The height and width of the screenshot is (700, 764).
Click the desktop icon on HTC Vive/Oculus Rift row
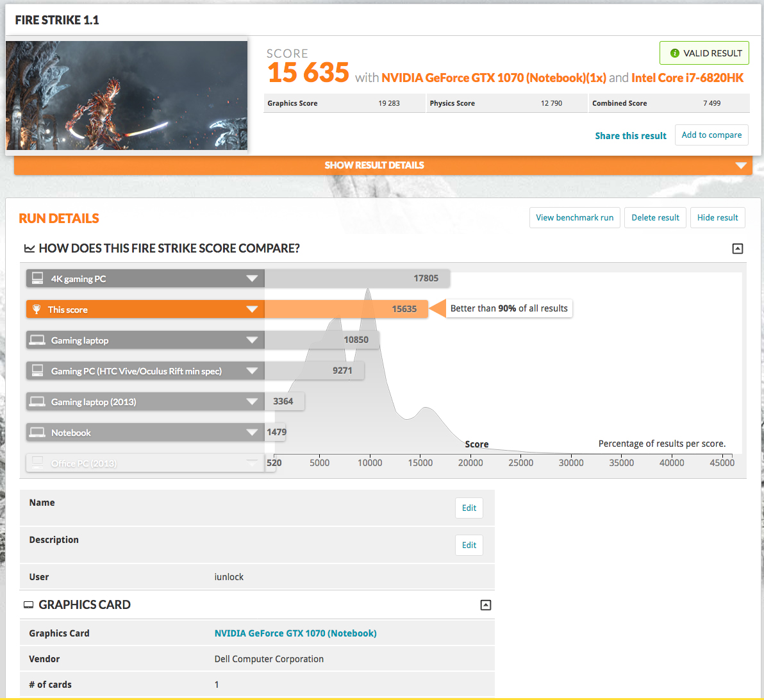[38, 371]
